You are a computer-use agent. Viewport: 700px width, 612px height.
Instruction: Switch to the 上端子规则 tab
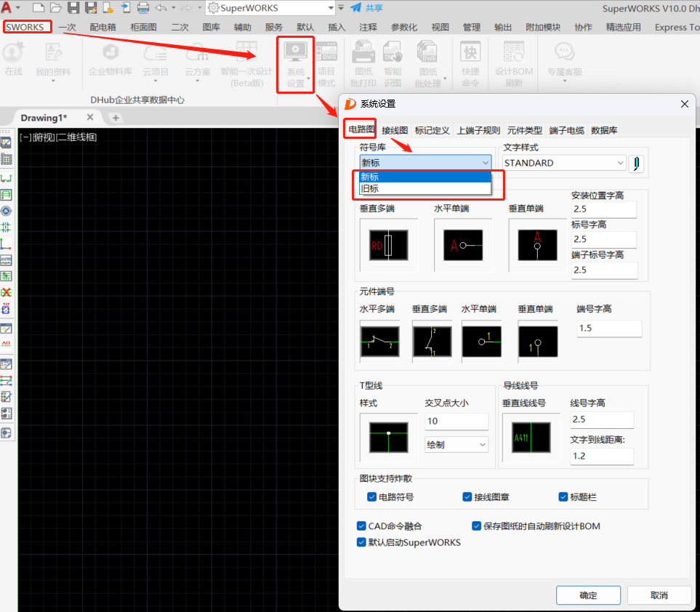pos(478,130)
